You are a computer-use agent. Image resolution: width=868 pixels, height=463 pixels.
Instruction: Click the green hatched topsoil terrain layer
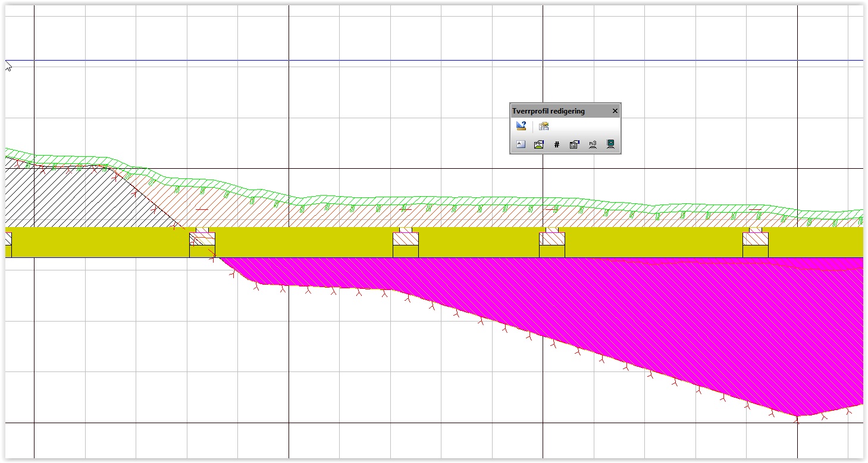coord(416,200)
